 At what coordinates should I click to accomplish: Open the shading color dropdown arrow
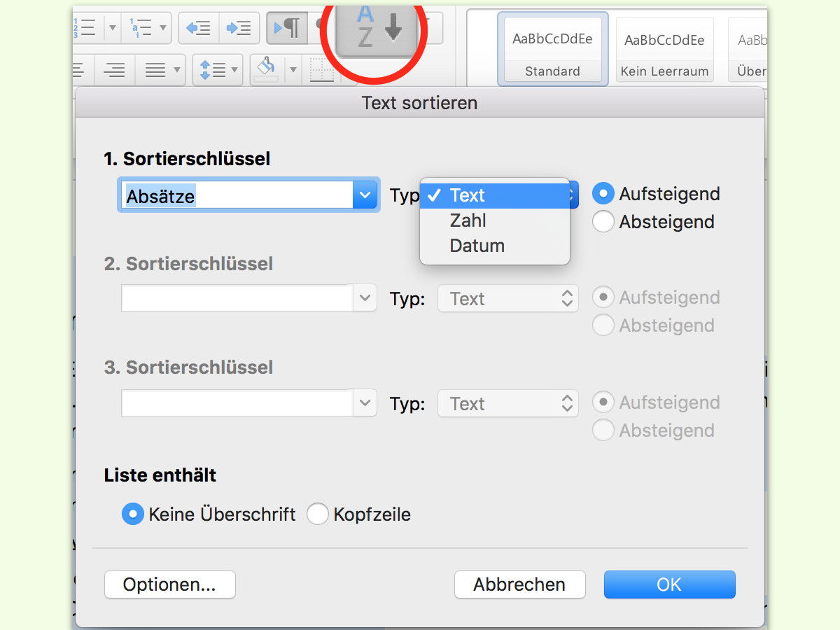click(293, 70)
